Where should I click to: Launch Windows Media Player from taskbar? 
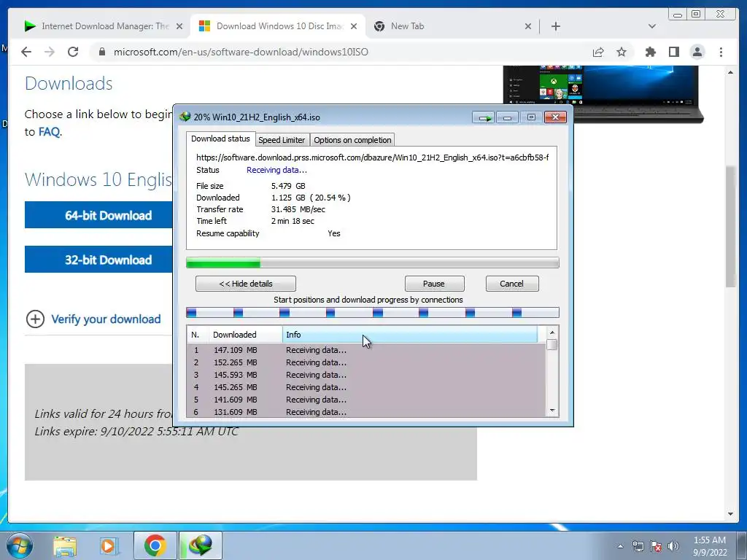pyautogui.click(x=109, y=545)
